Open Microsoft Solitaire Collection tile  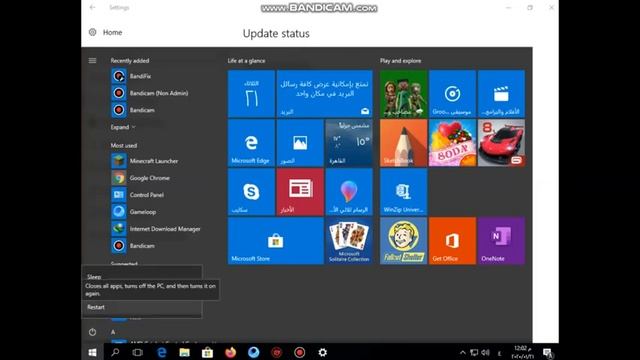point(349,241)
